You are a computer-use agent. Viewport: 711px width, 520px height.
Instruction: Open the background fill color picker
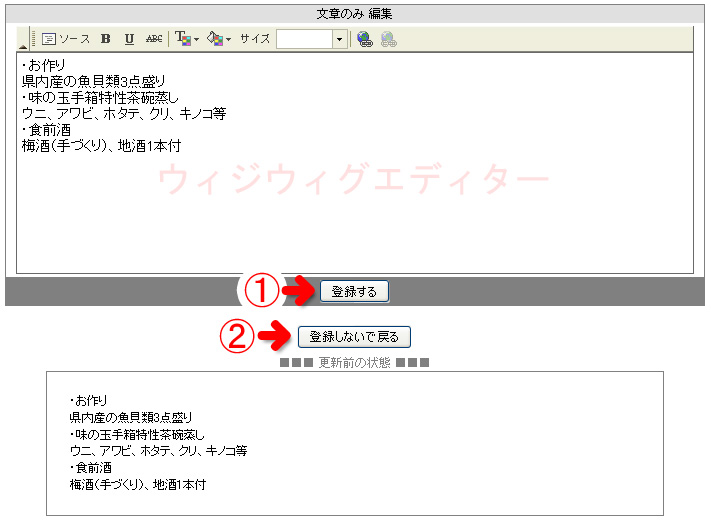[219, 39]
